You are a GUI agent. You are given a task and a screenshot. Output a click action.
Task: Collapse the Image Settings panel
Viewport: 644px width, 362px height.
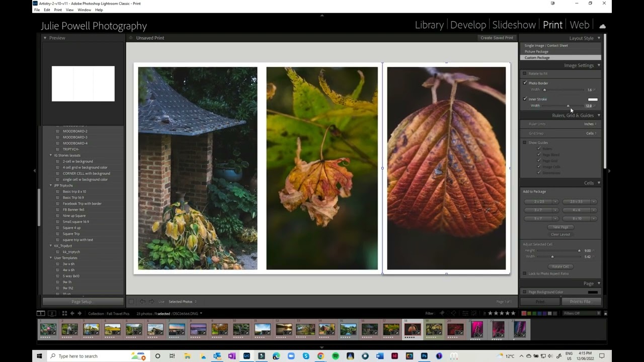coord(599,65)
